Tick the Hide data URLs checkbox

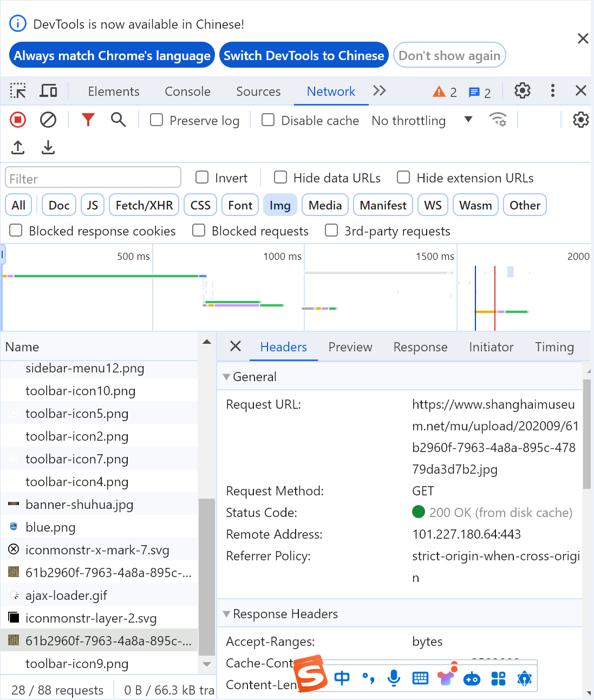[x=280, y=178]
